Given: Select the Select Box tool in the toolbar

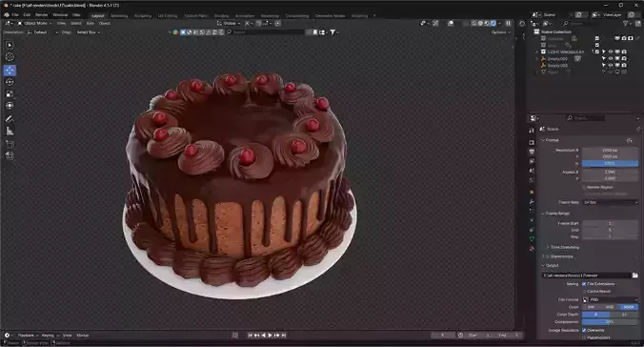Looking at the screenshot, I should [10, 45].
